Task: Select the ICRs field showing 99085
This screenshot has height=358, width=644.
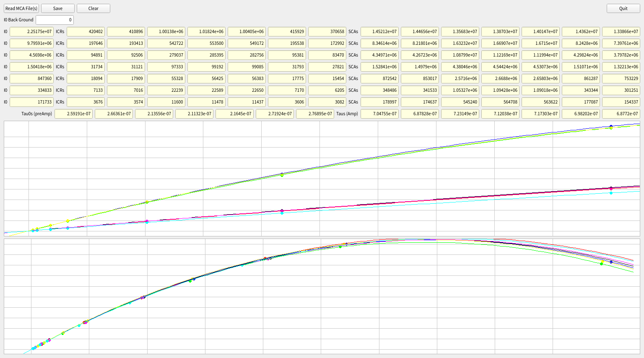Action: point(247,67)
